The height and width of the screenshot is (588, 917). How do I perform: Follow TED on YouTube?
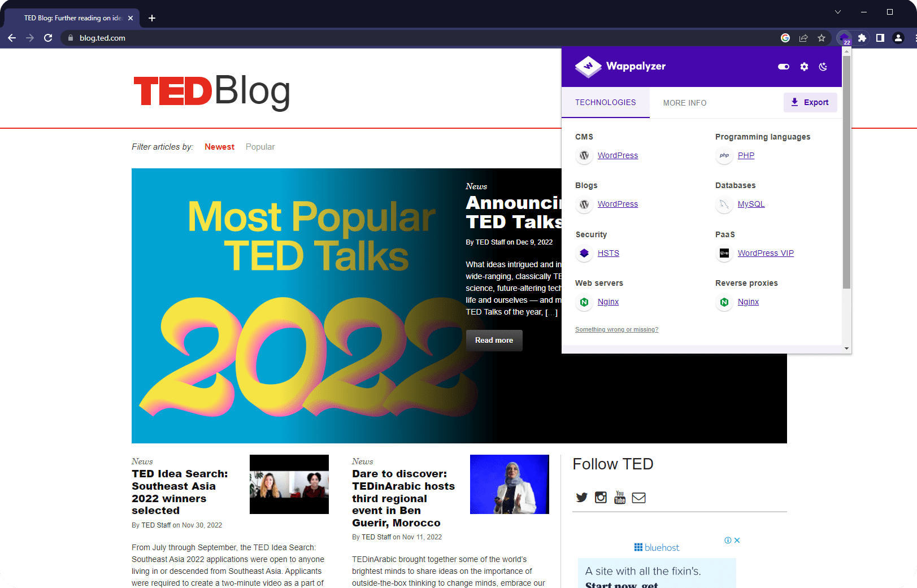point(620,498)
